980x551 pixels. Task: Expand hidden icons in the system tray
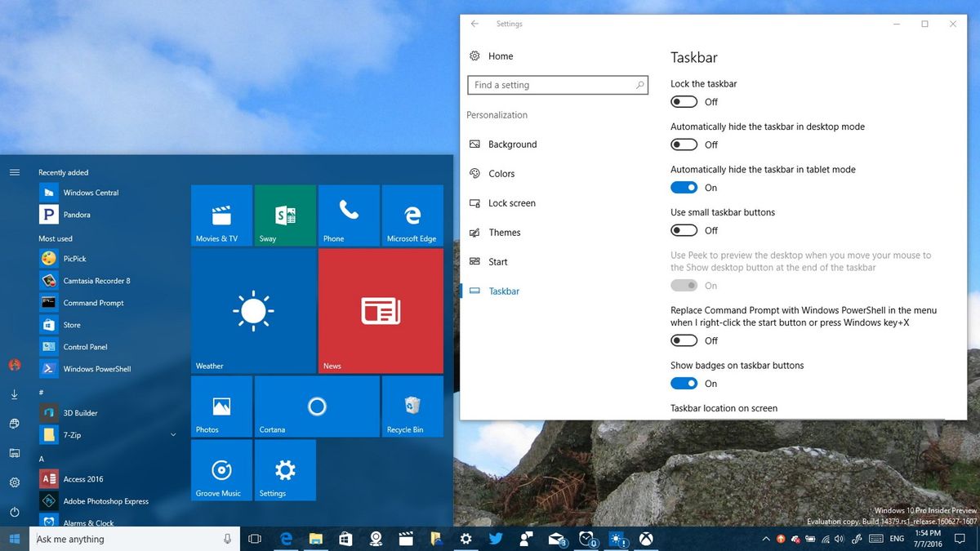(x=766, y=539)
